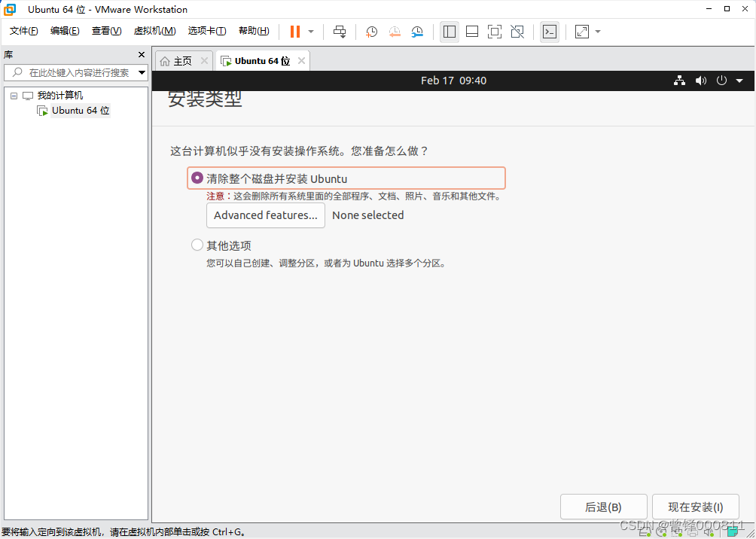The width and height of the screenshot is (756, 539).
Task: Open the snapshot manager wrench-clock icon
Action: [x=417, y=32]
